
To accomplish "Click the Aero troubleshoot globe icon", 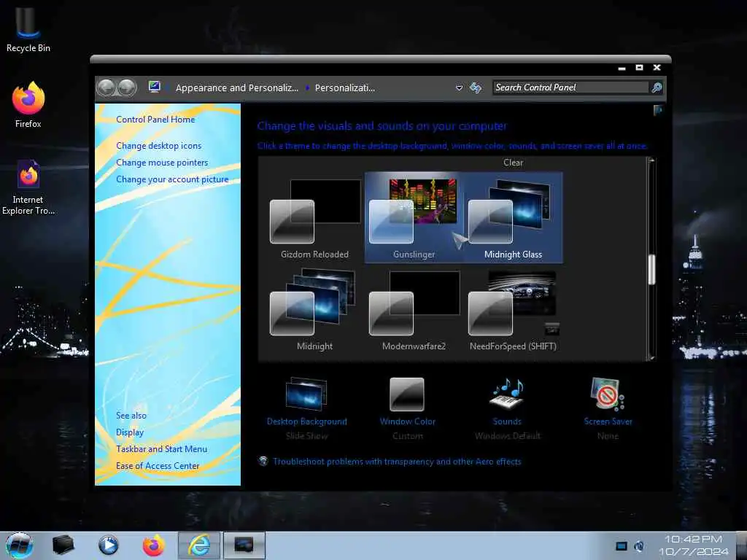I will [x=263, y=461].
